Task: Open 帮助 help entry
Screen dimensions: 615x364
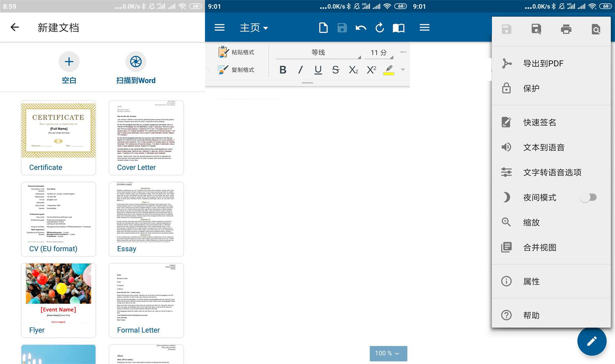Action: tap(551, 315)
